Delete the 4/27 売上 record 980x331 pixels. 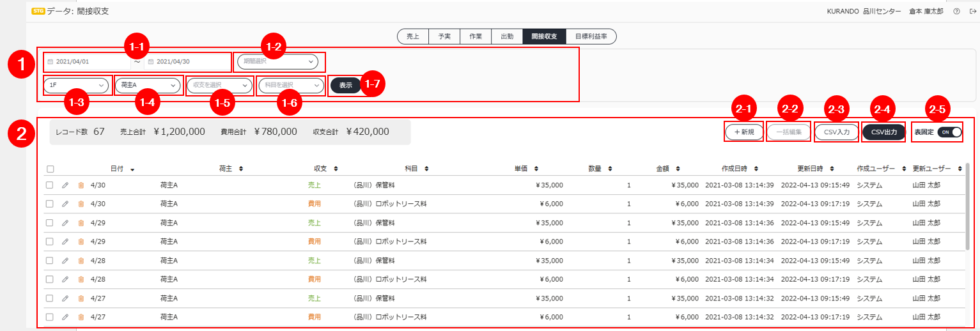point(81,298)
